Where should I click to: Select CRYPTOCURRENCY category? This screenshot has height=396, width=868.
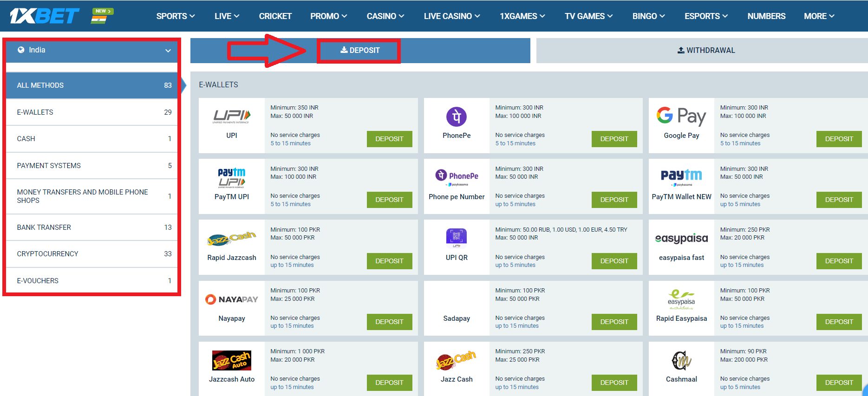tap(91, 253)
